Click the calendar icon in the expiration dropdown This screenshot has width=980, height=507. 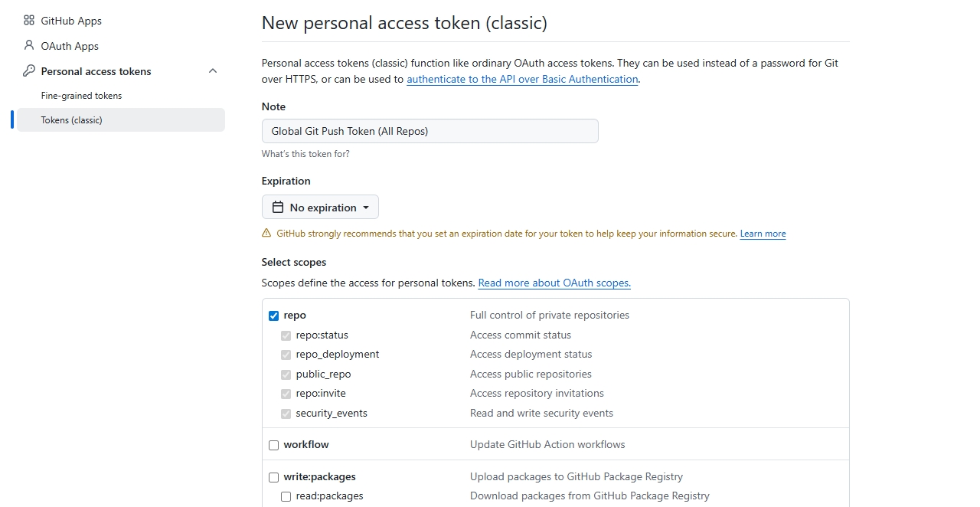coord(278,208)
